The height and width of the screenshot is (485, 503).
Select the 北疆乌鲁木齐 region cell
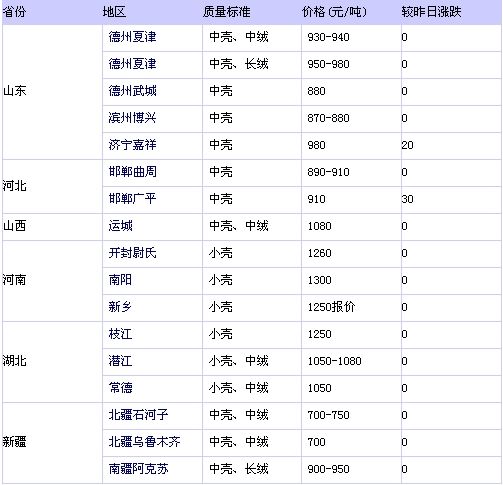(152, 443)
